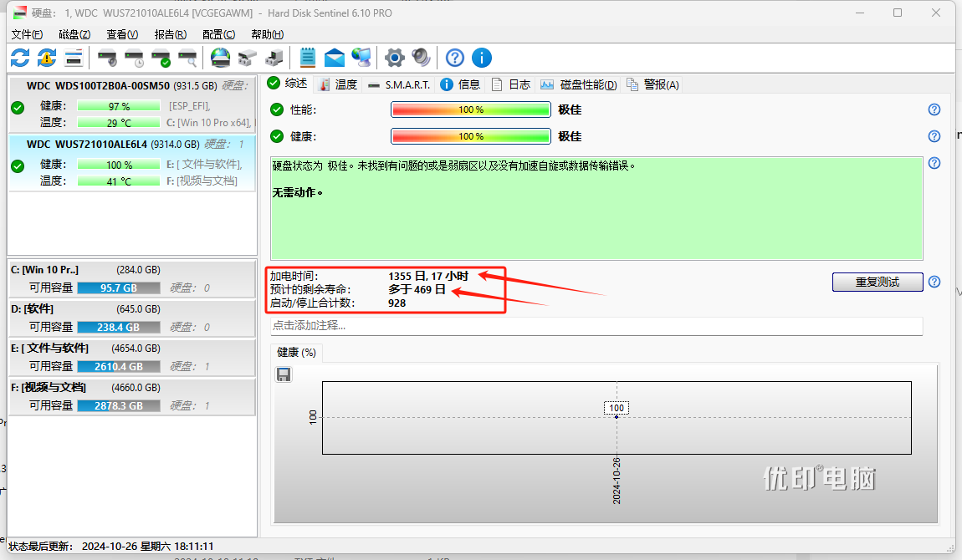Open the 磁盘(Z) menu
Image resolution: width=962 pixels, height=560 pixels.
click(x=74, y=34)
